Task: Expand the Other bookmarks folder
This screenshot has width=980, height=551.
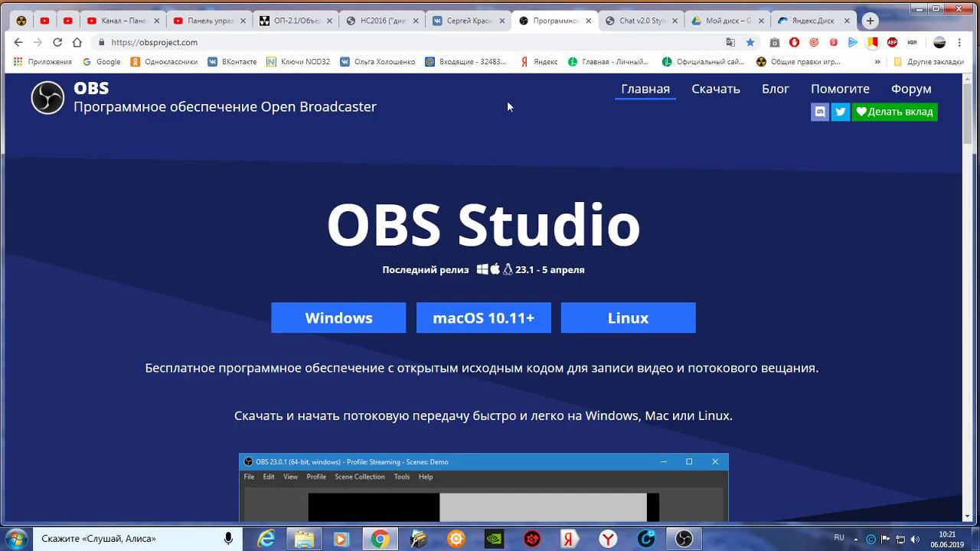Action: 928,61
